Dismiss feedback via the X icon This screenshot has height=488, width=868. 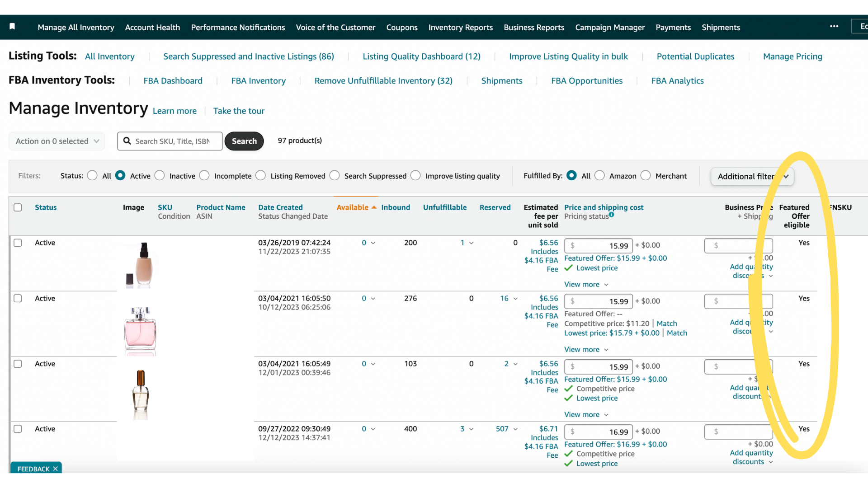click(x=55, y=469)
